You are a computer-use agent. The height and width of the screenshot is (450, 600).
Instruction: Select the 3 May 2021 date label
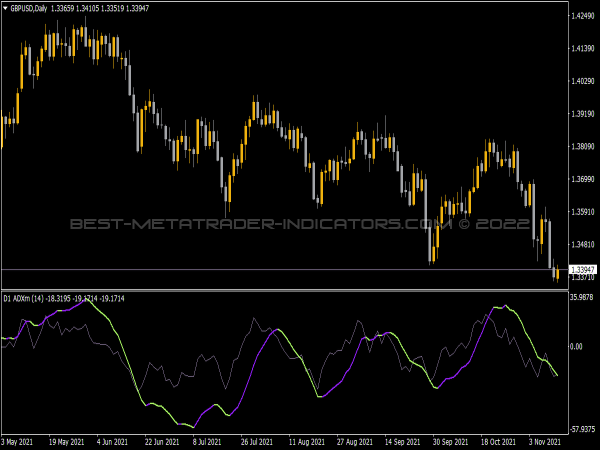(x=17, y=442)
